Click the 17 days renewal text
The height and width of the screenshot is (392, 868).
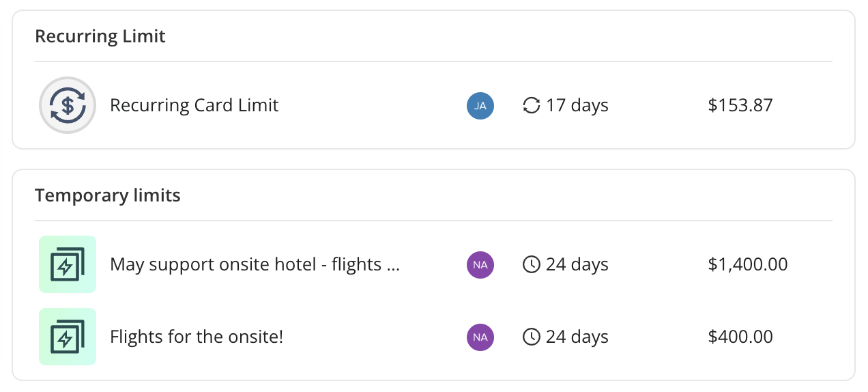point(577,105)
